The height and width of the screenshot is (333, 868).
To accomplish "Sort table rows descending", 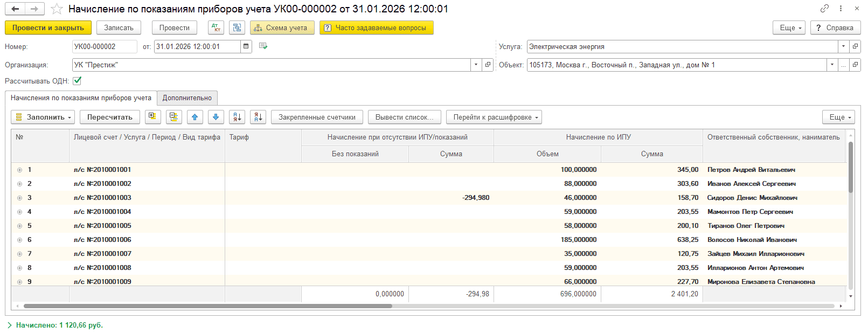I will pyautogui.click(x=258, y=117).
